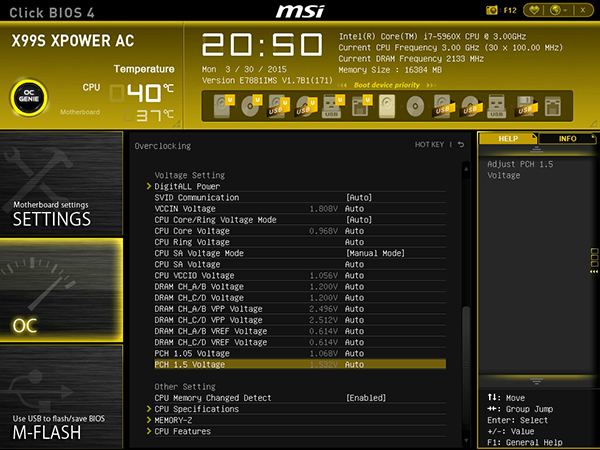Click the globe language icon
This screenshot has height=450, width=600.
pos(555,10)
